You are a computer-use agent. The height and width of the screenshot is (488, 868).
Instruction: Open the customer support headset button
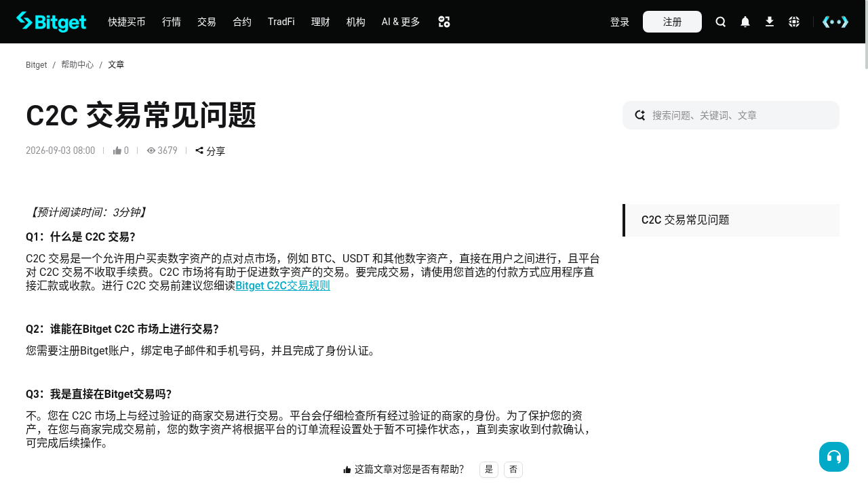(x=834, y=457)
